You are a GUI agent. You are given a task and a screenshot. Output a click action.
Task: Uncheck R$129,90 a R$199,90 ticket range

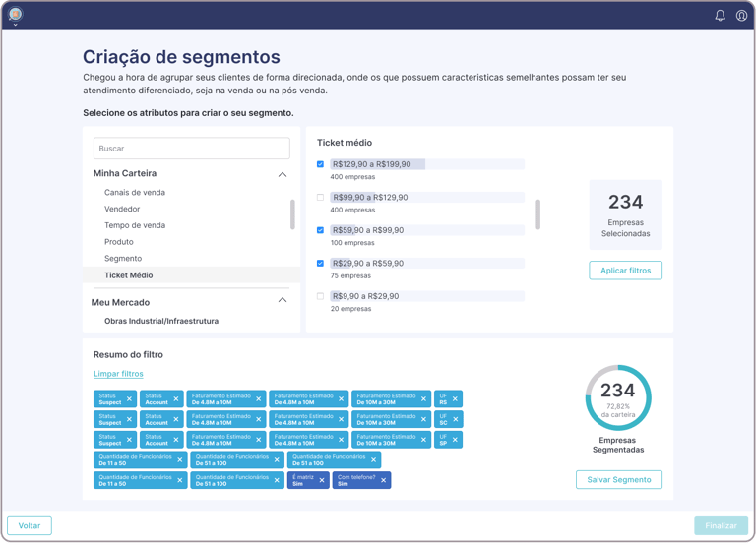pos(320,164)
